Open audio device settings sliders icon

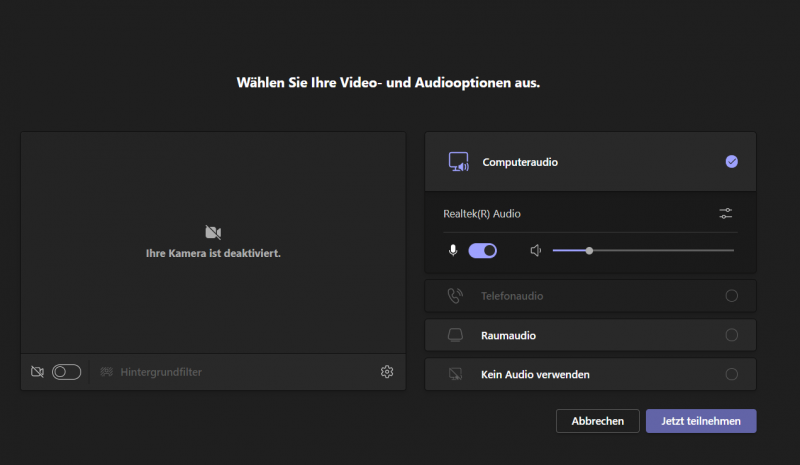(726, 214)
